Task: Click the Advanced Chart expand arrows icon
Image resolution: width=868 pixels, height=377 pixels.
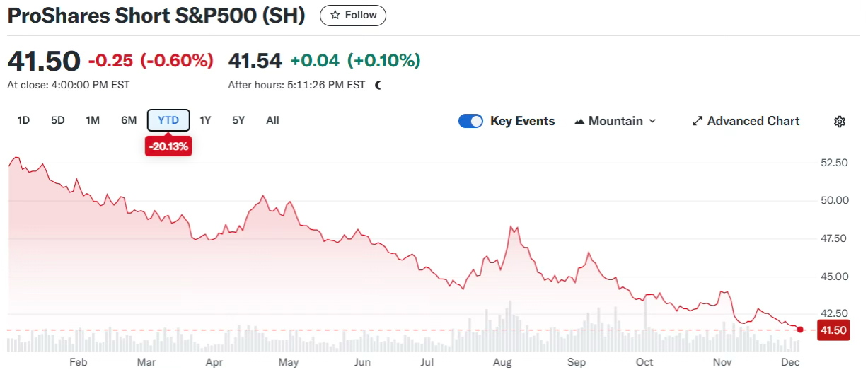Action: tap(697, 121)
